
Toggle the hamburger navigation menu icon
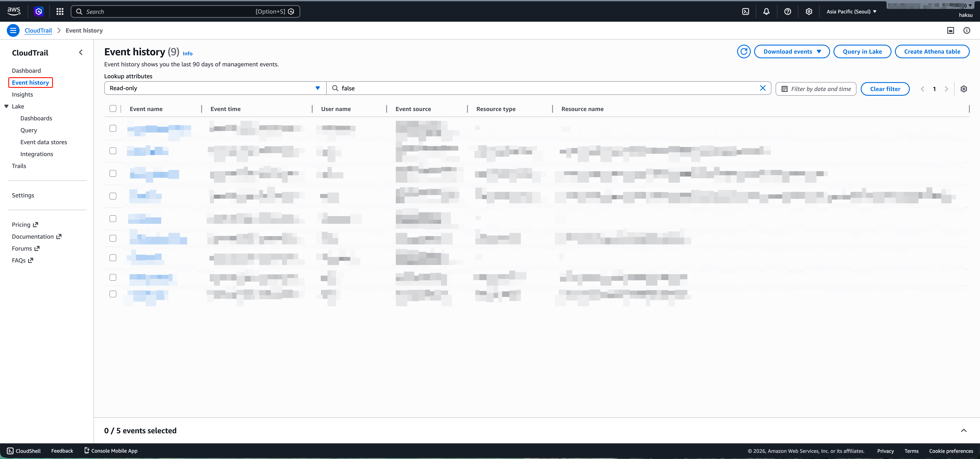coord(13,30)
